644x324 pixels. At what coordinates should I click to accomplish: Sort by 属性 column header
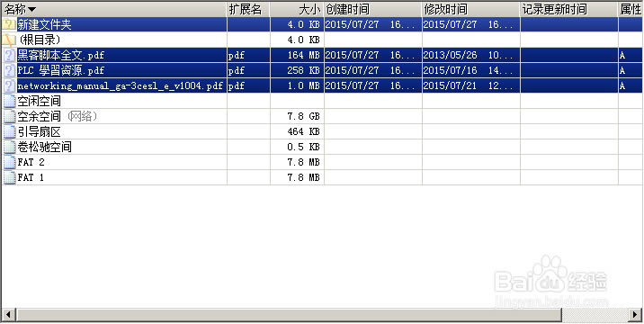click(631, 9)
